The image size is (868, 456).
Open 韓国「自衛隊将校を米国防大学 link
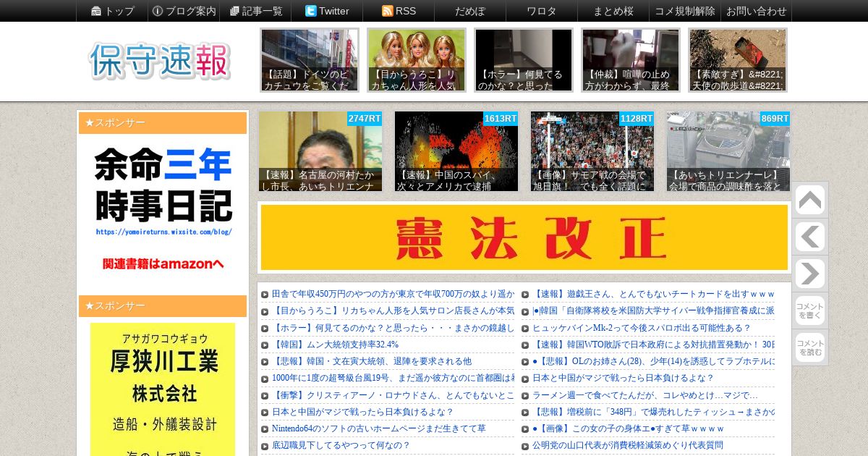(x=654, y=311)
